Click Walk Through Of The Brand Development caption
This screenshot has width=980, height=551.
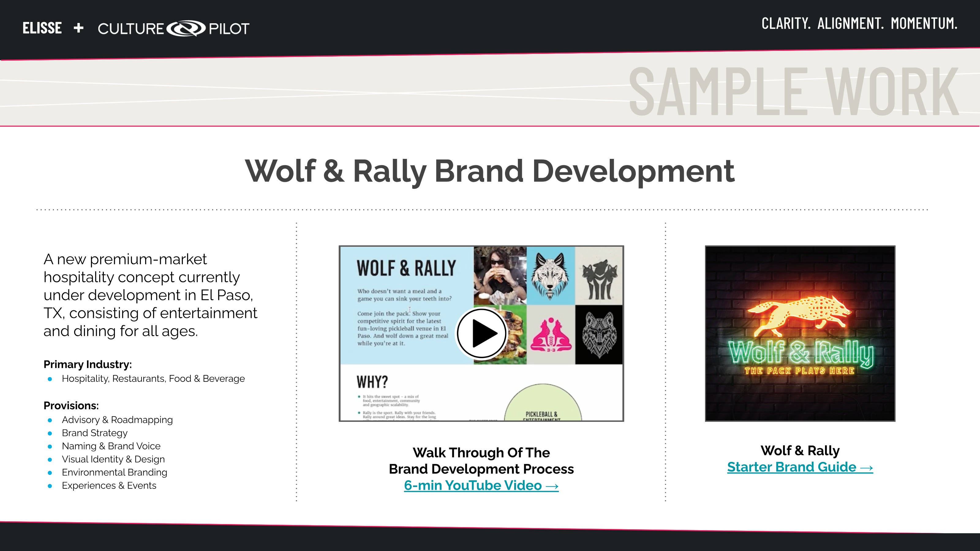[481, 461]
